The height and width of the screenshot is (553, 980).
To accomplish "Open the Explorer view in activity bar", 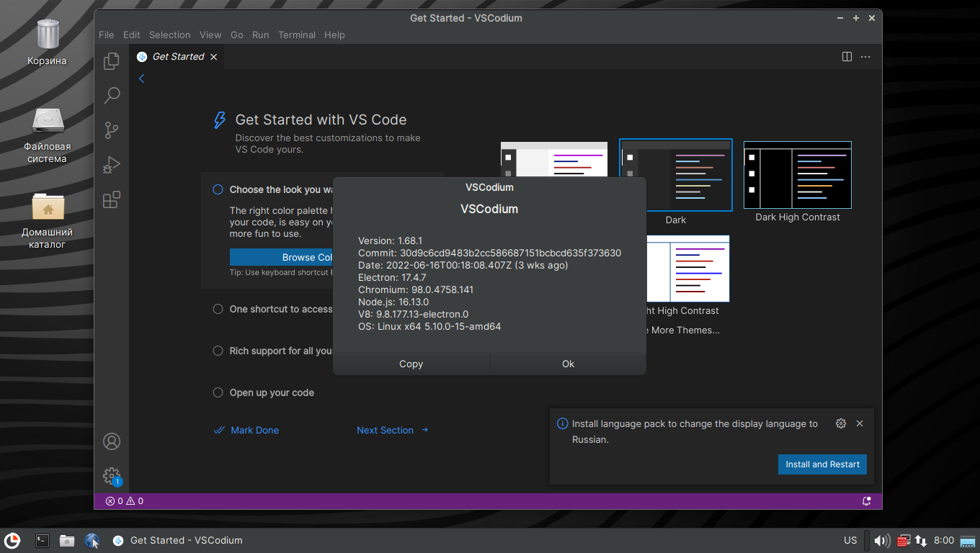I will pyautogui.click(x=112, y=61).
